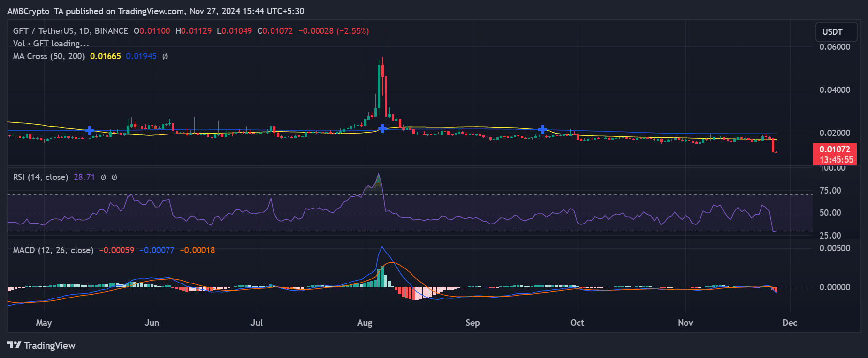Click the blue MACD line value −0.00077
The image size is (868, 358).
[x=157, y=250]
